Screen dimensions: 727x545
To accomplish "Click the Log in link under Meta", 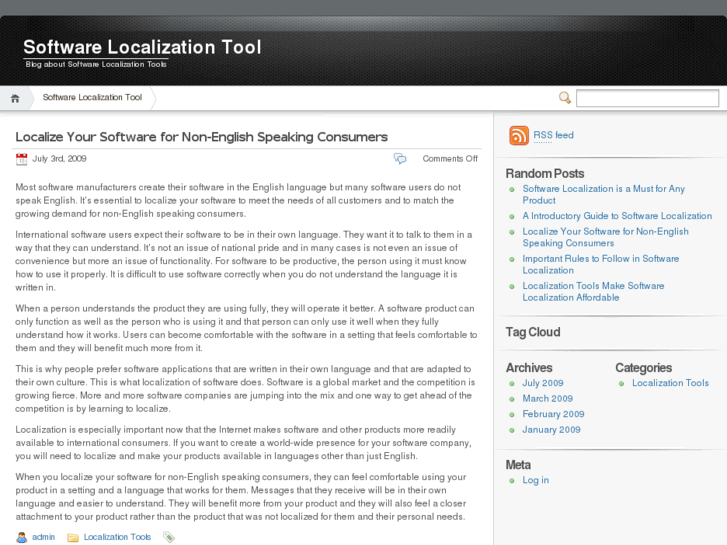I will pos(535,480).
